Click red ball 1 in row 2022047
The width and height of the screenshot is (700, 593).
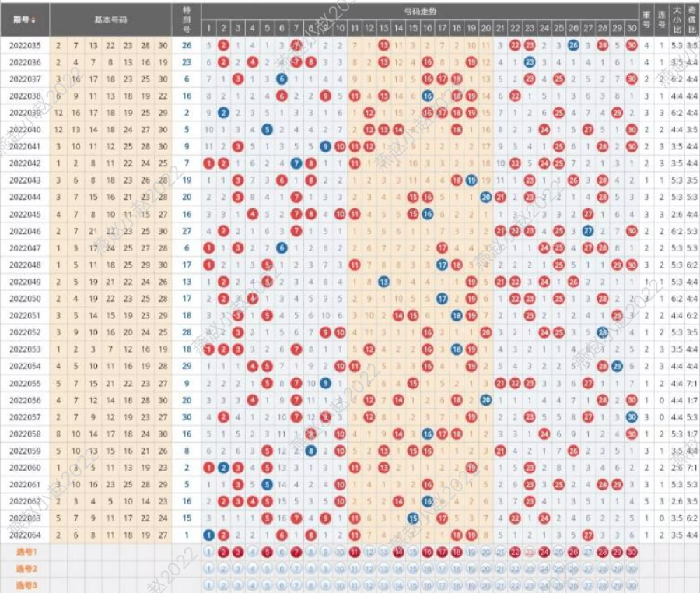click(209, 248)
